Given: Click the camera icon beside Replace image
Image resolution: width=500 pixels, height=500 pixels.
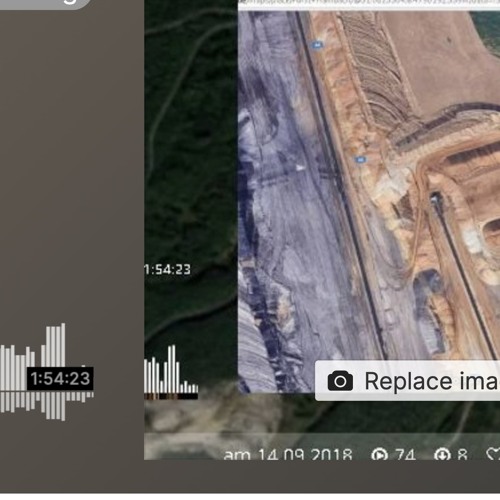Looking at the screenshot, I should (340, 381).
